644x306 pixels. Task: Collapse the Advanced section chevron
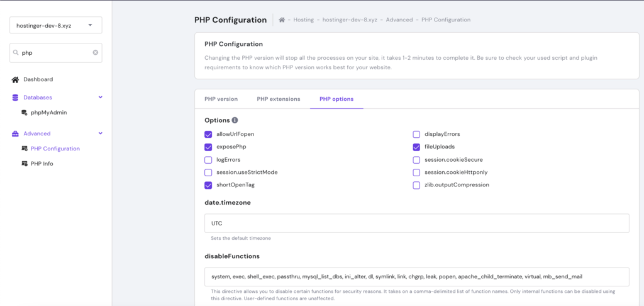(x=100, y=133)
